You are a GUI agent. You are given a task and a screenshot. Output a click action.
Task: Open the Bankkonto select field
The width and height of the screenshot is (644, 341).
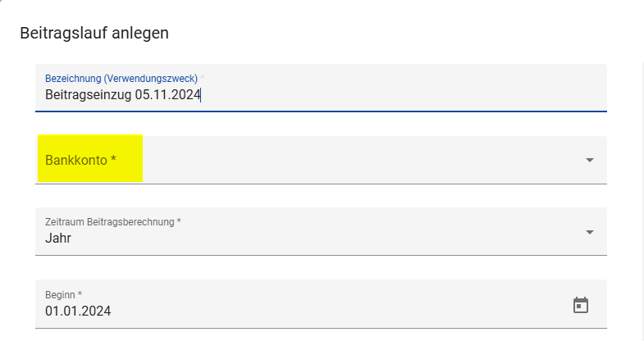[x=321, y=160]
